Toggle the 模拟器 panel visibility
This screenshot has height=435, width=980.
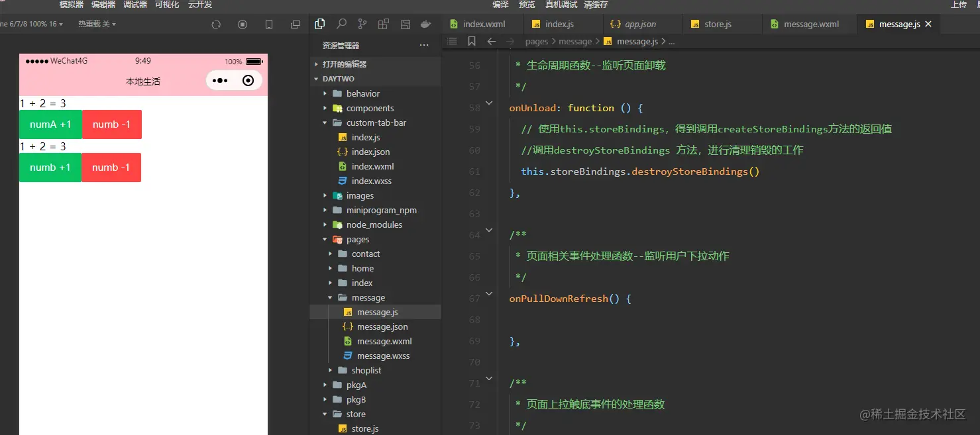[x=72, y=5]
